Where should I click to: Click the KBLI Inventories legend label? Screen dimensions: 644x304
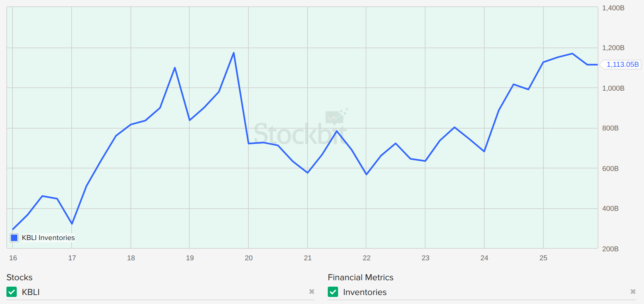coord(48,238)
